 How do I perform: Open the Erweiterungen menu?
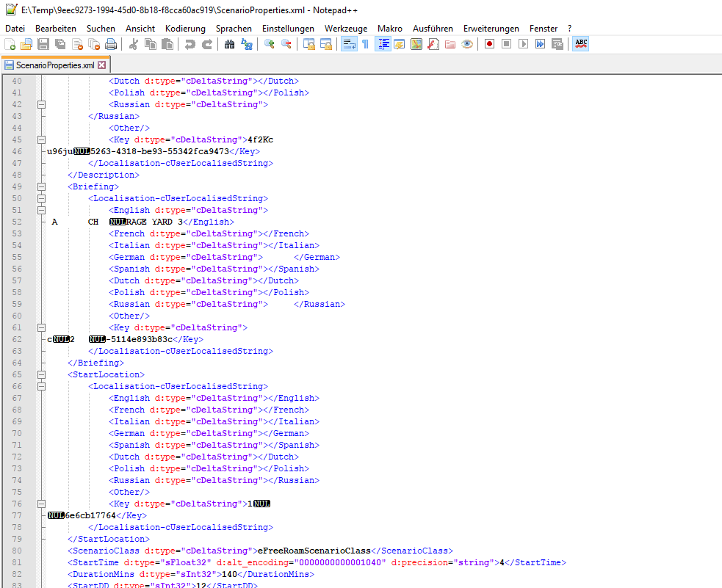click(491, 28)
